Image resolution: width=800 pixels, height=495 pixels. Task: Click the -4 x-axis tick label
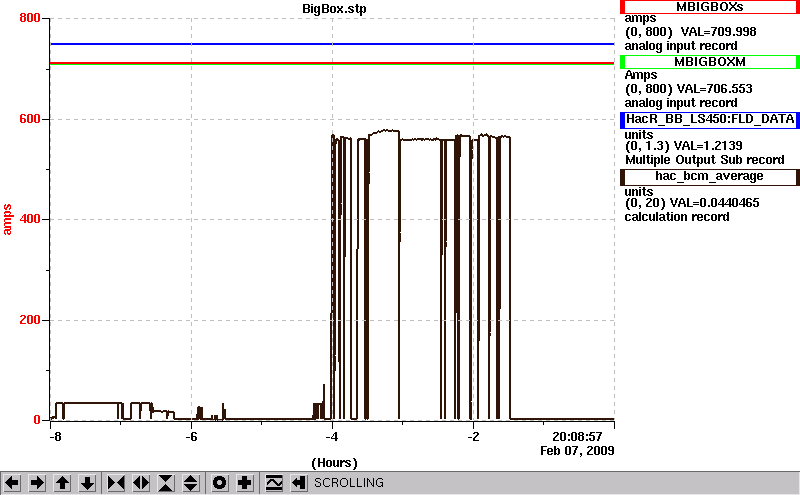pyautogui.click(x=332, y=437)
